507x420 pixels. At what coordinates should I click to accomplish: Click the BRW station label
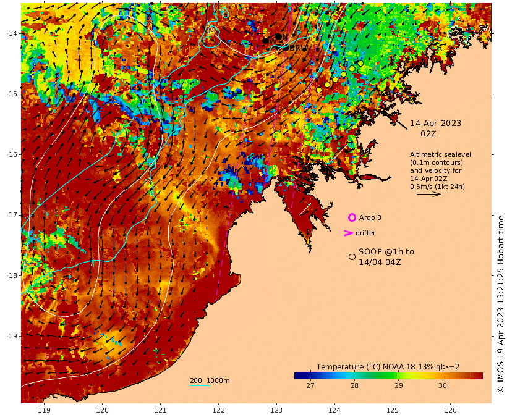point(297,48)
